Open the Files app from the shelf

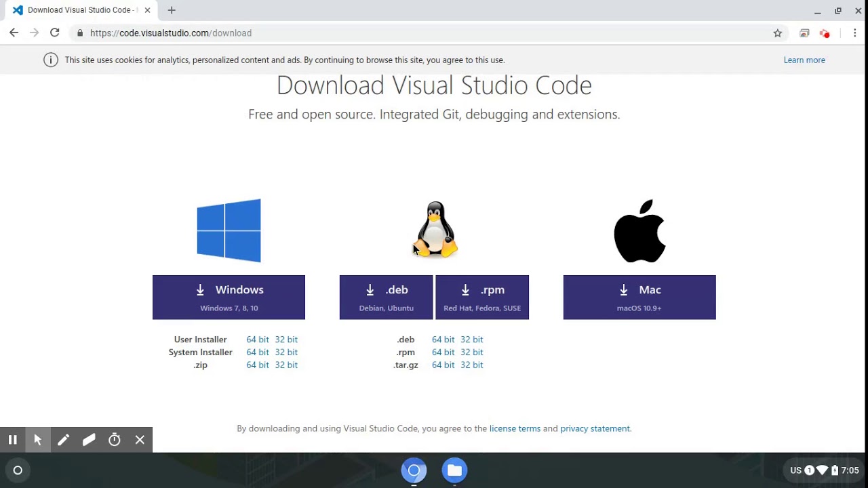tap(454, 470)
